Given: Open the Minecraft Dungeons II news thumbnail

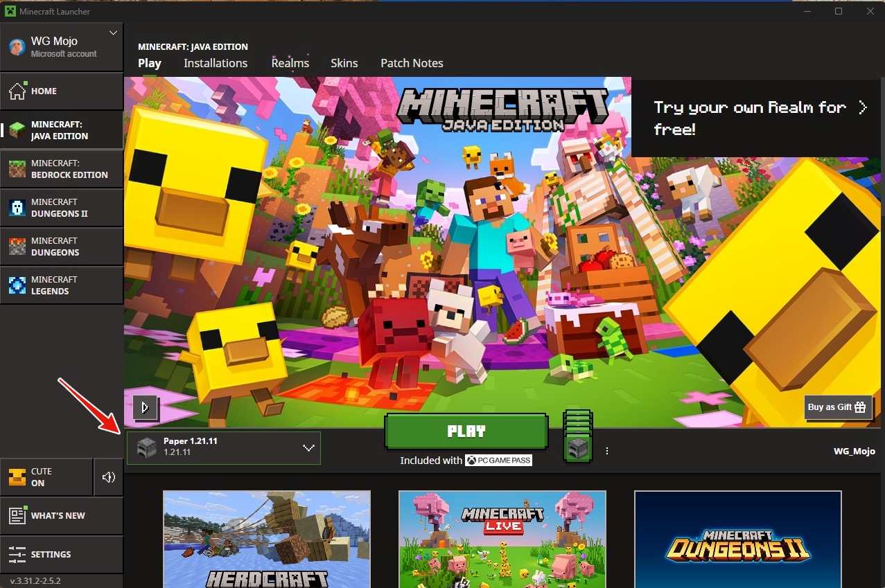Looking at the screenshot, I should point(738,540).
